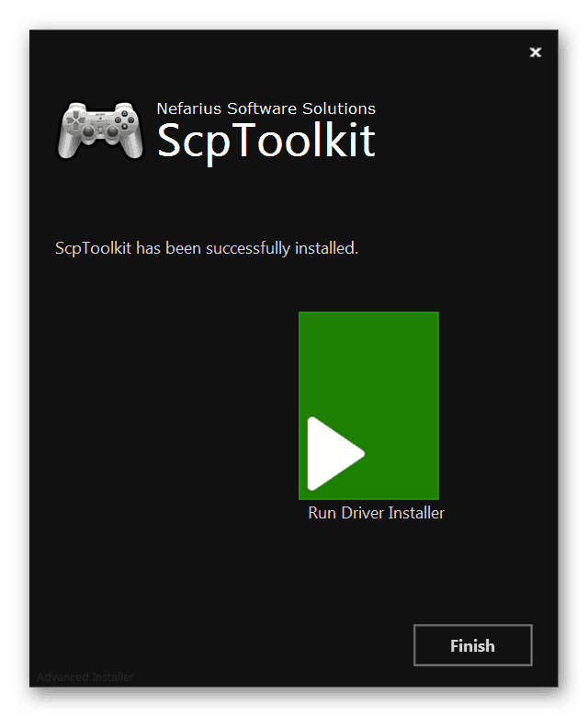
Task: Click the Run Driver Installer label
Action: tap(376, 513)
